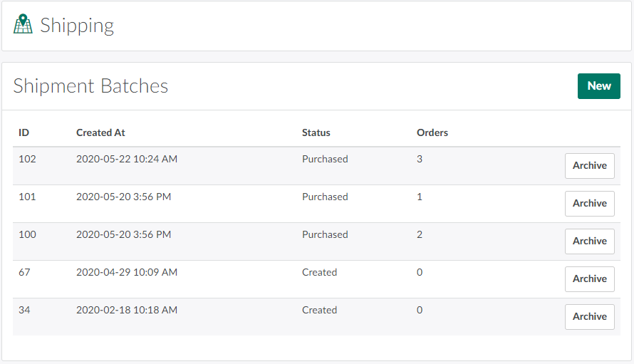Click the Shipment Batches heading
The height and width of the screenshot is (364, 634).
(x=90, y=86)
